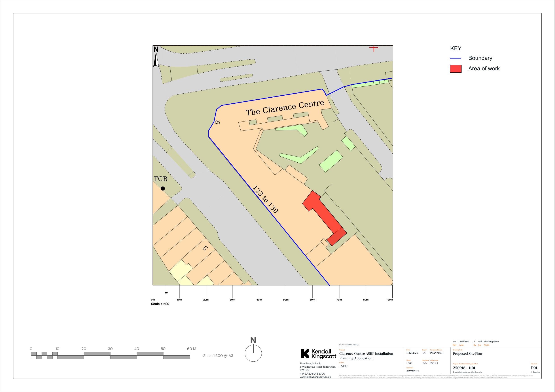Open the www.kendallkingscott.co.uk link
Viewport: 555px width, 392px height.
(315, 377)
